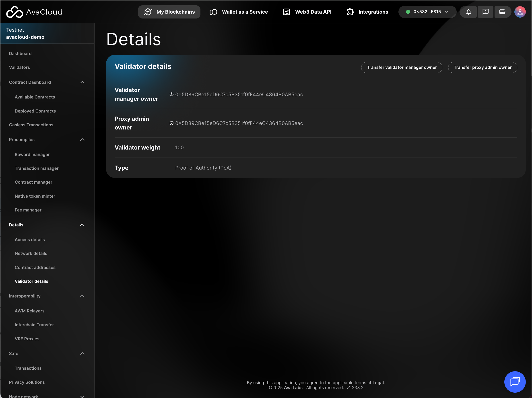This screenshot has width=532, height=398.
Task: Collapse the Contract Dashboard section
Action: pyautogui.click(x=82, y=82)
